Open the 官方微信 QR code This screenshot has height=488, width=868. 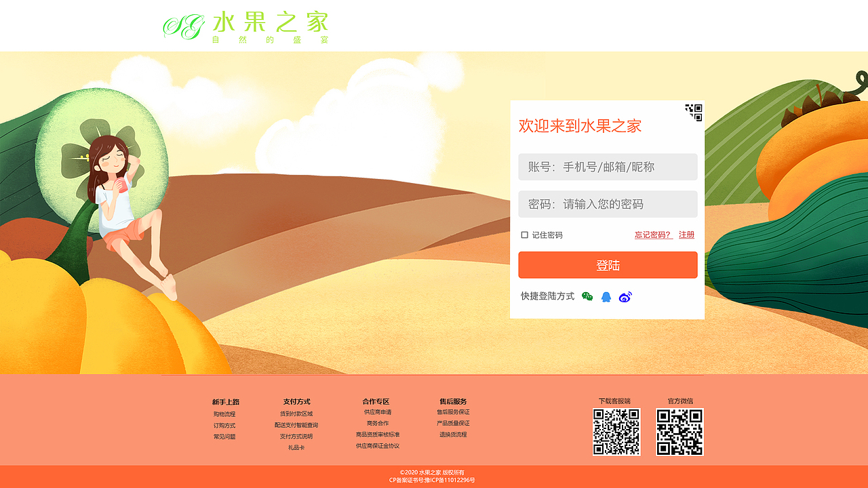click(680, 431)
